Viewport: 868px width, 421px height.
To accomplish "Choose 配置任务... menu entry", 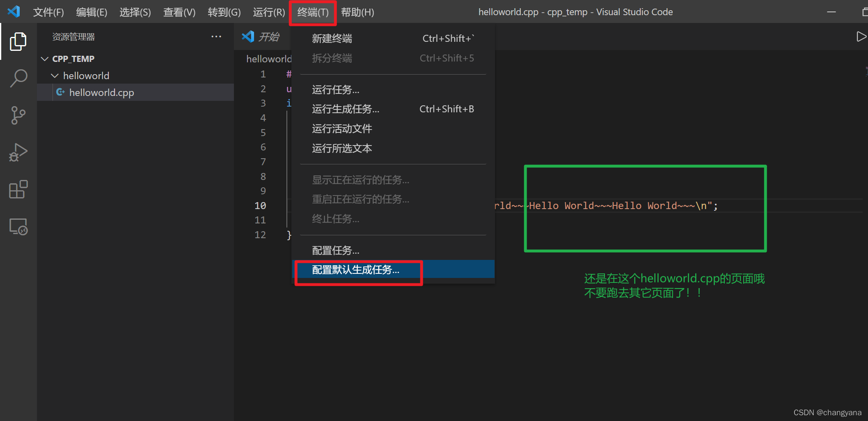I will tap(393, 250).
